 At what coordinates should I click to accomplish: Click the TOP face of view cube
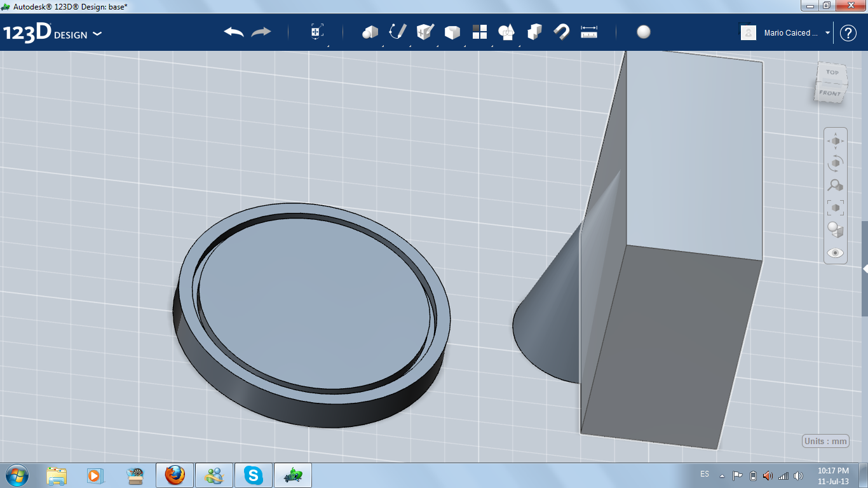click(x=832, y=72)
